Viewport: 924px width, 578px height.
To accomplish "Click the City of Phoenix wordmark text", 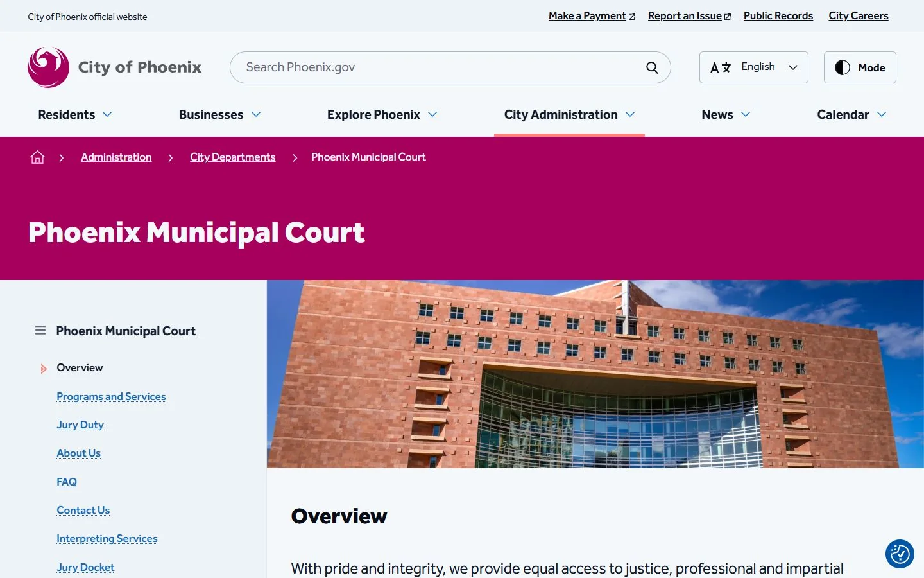I will coord(139,67).
